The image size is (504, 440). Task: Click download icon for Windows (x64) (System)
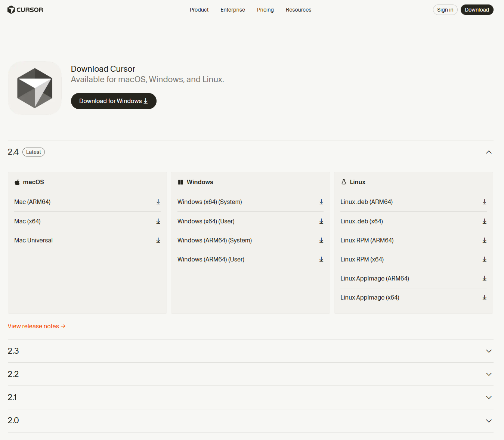[321, 202]
